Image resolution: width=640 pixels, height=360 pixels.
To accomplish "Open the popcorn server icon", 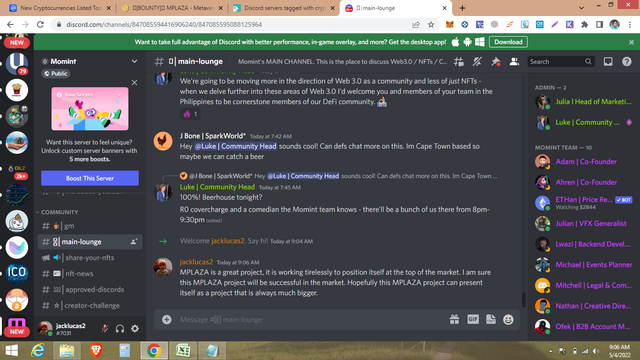I will point(17,90).
